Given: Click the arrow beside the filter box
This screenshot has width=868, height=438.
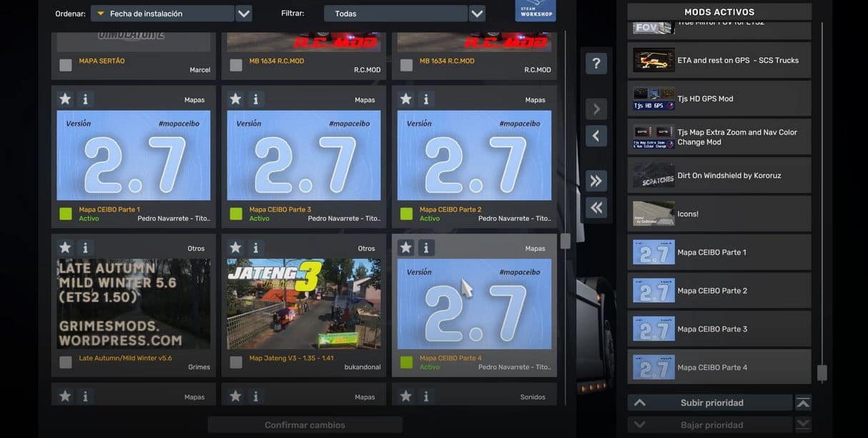Looking at the screenshot, I should pos(477,14).
